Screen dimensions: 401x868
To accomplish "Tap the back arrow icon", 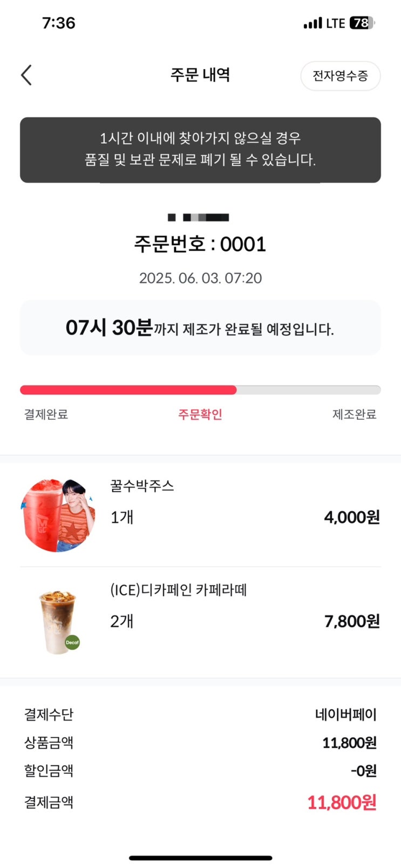I will (26, 75).
